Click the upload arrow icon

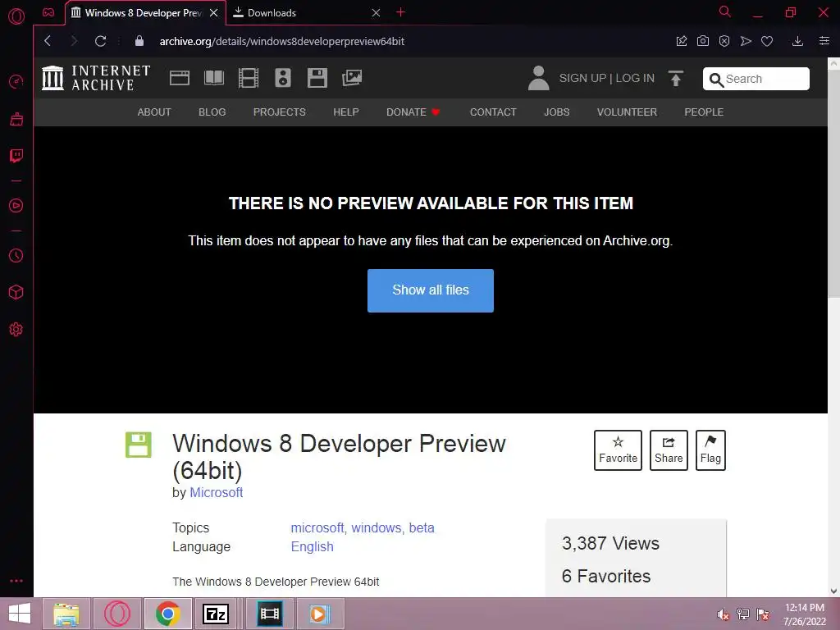(676, 78)
